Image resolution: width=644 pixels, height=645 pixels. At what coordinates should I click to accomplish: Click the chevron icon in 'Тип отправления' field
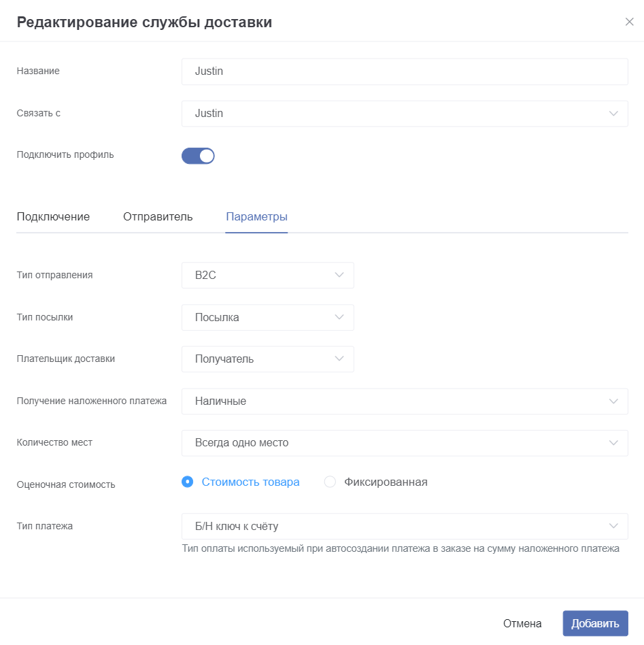click(x=339, y=275)
